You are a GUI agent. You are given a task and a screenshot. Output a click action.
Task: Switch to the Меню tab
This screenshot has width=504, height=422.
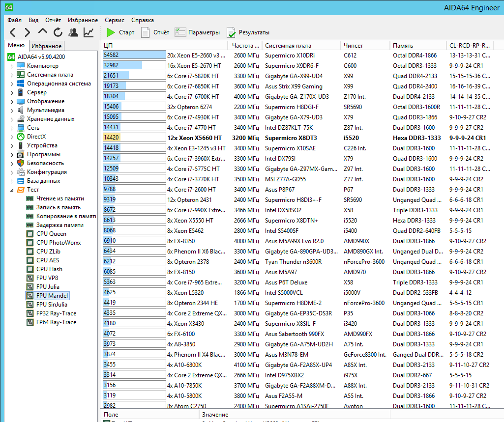click(16, 45)
